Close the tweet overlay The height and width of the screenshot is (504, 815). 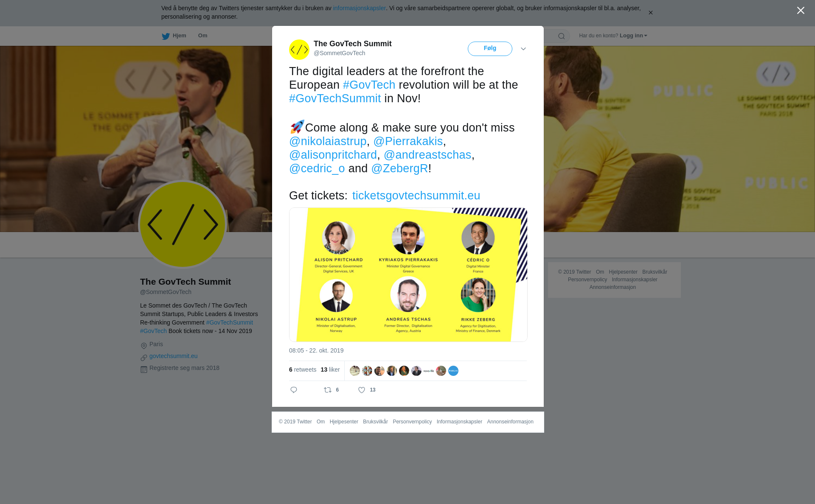click(x=801, y=11)
